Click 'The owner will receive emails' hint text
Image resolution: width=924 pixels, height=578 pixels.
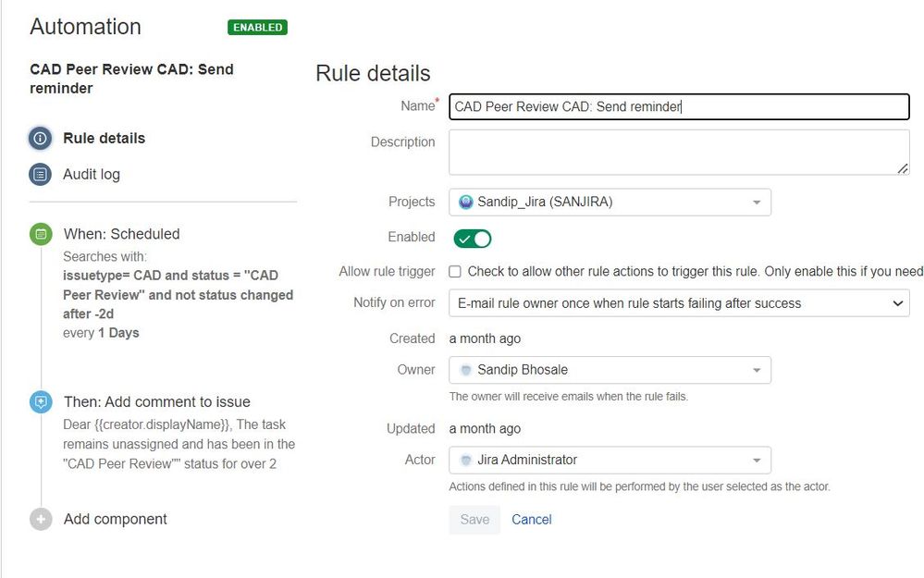(x=568, y=397)
